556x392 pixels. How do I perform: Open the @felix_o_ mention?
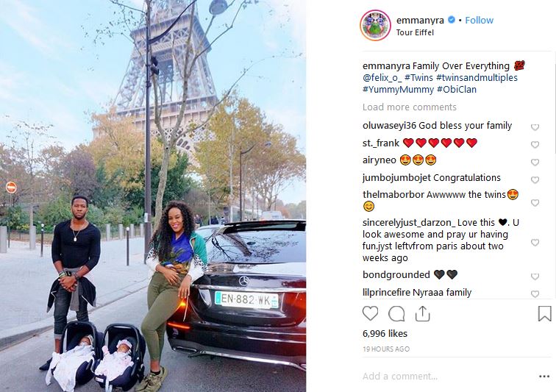pyautogui.click(x=382, y=78)
